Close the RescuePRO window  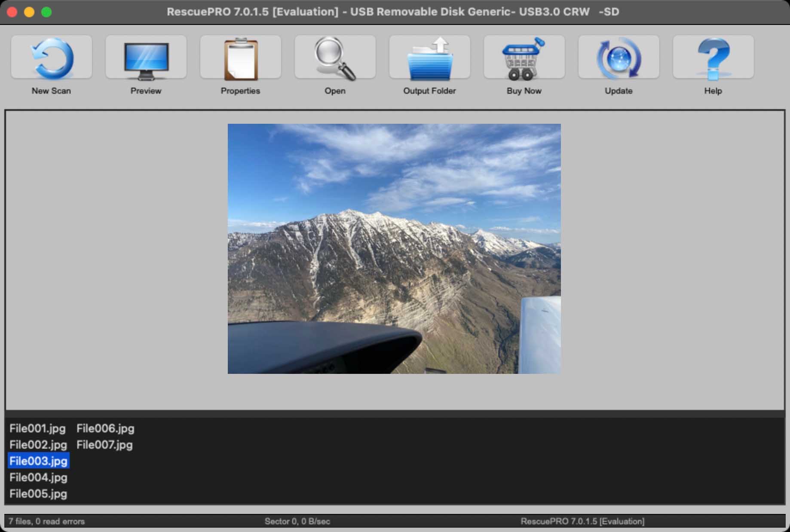click(12, 12)
